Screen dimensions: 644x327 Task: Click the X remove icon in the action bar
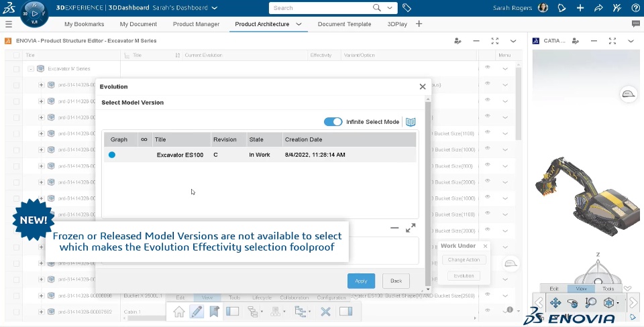(326, 312)
